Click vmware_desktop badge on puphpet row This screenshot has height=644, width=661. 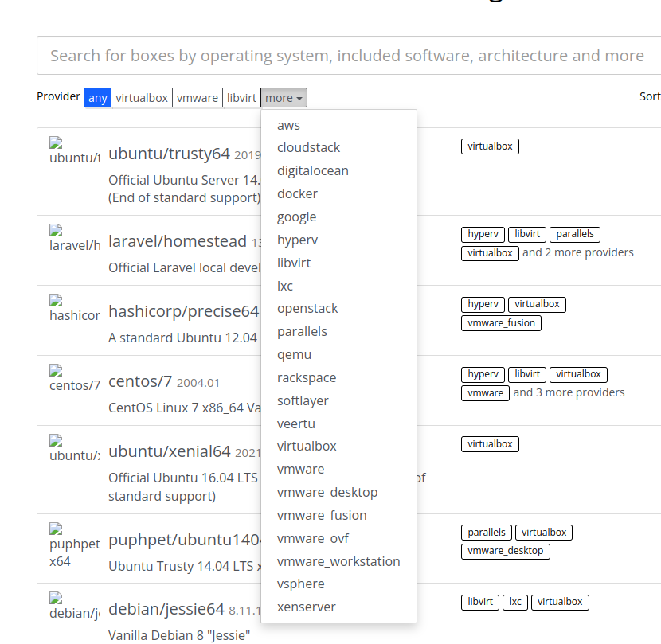click(506, 552)
